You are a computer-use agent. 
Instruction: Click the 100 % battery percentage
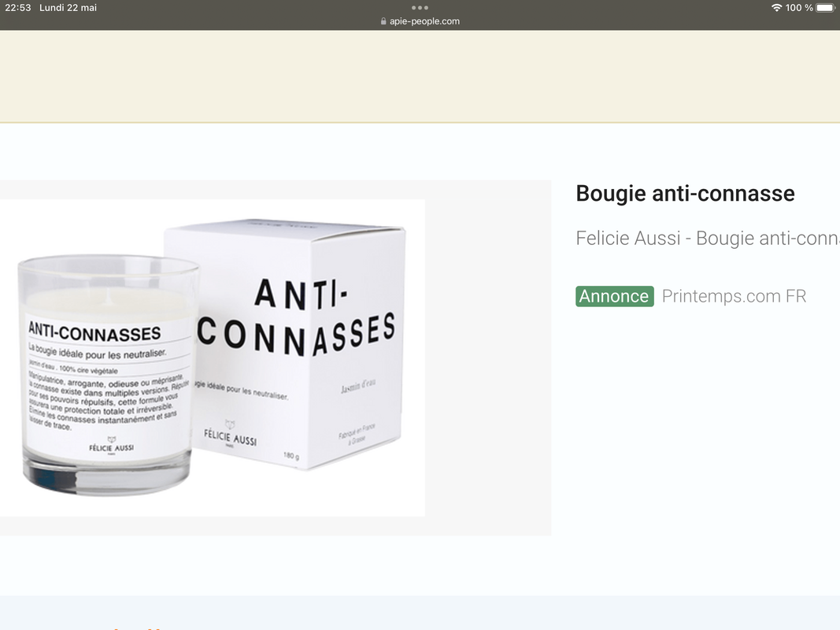point(799,8)
